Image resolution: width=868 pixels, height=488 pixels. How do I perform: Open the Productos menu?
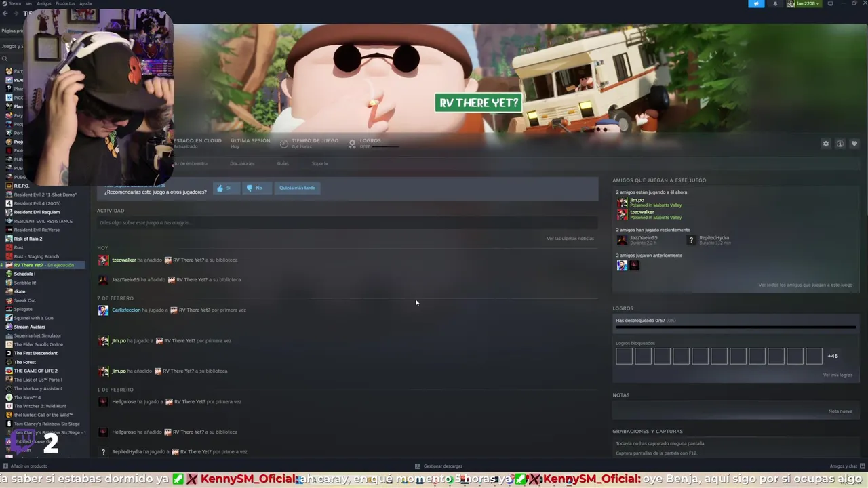coord(65,3)
